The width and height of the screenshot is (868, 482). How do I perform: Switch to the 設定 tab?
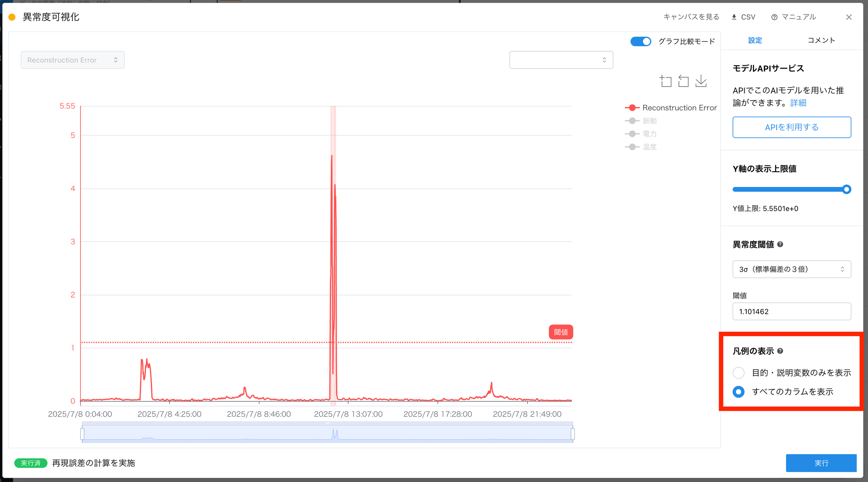(755, 40)
